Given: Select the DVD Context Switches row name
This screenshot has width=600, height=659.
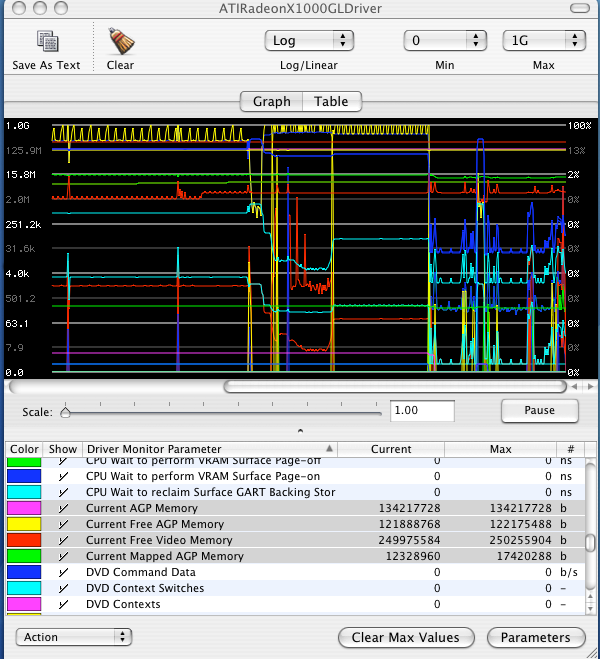Looking at the screenshot, I should click(x=145, y=588).
